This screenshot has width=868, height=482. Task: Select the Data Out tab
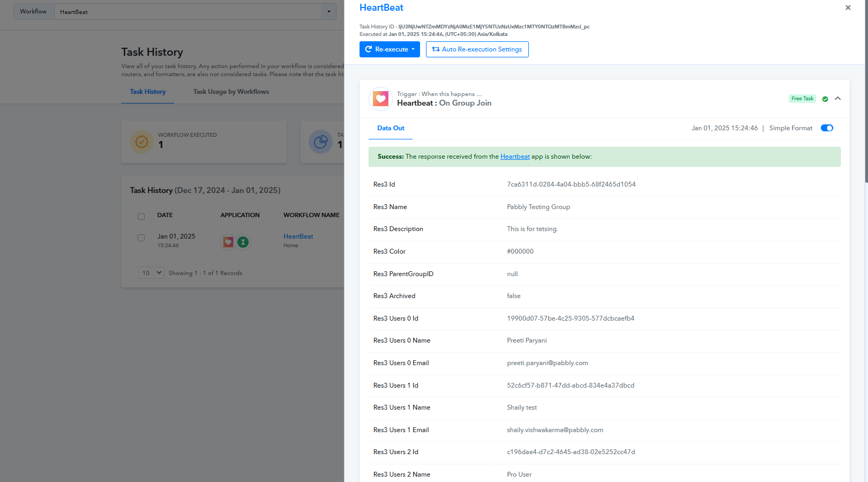click(x=391, y=128)
